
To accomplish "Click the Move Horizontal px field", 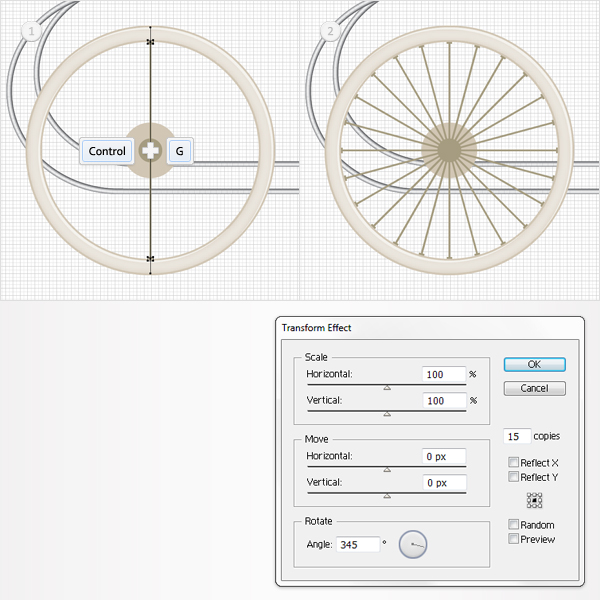I will click(444, 456).
